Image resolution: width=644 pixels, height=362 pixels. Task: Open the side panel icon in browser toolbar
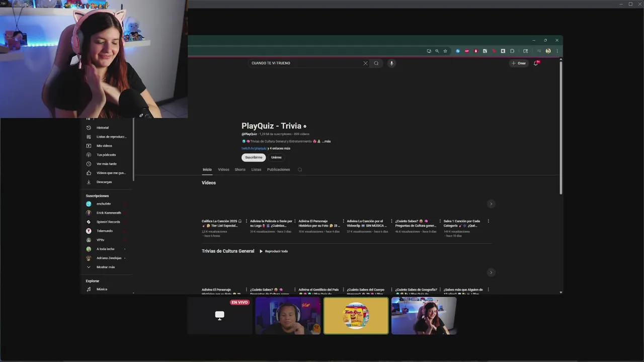click(526, 51)
